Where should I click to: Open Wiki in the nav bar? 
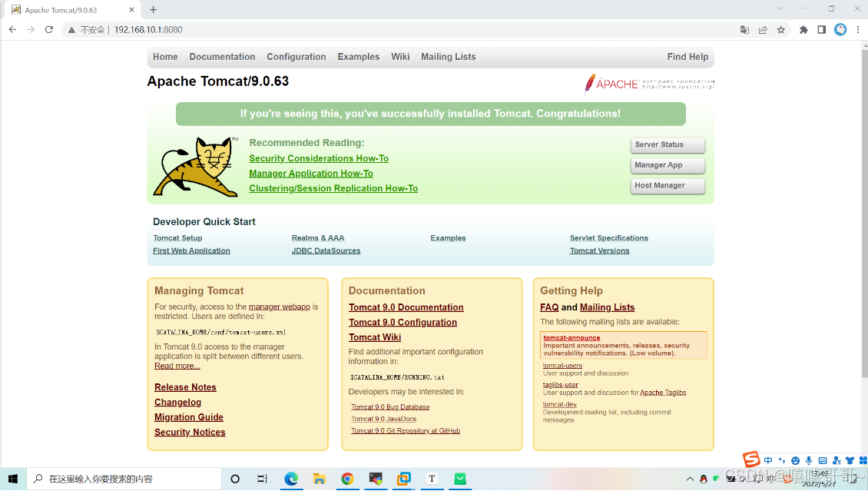pos(400,57)
